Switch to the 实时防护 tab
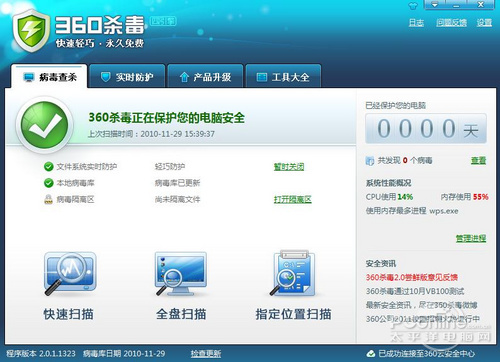 [x=127, y=76]
